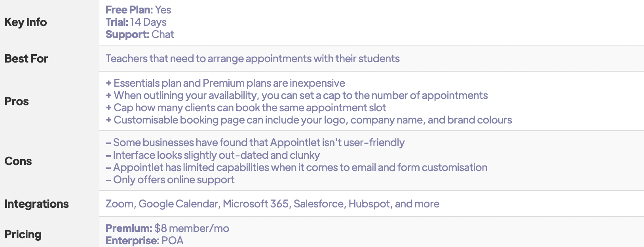Click the Trial: 14 Days line

click(x=136, y=22)
